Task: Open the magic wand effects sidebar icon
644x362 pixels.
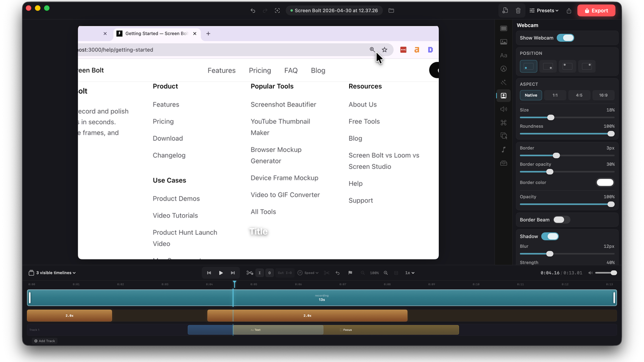Action: click(504, 82)
